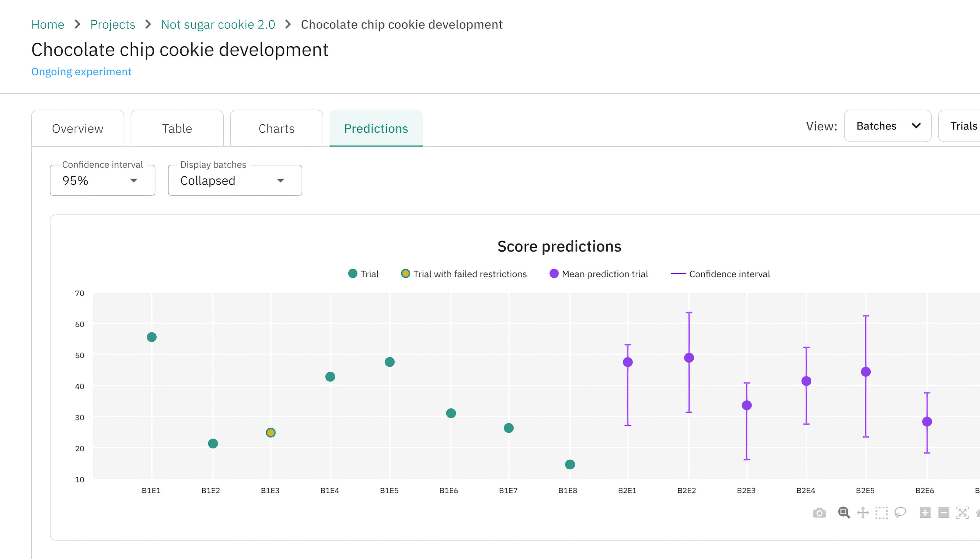Click the 70 y-axis tick label
Screen dimensions: 980x559
80,293
